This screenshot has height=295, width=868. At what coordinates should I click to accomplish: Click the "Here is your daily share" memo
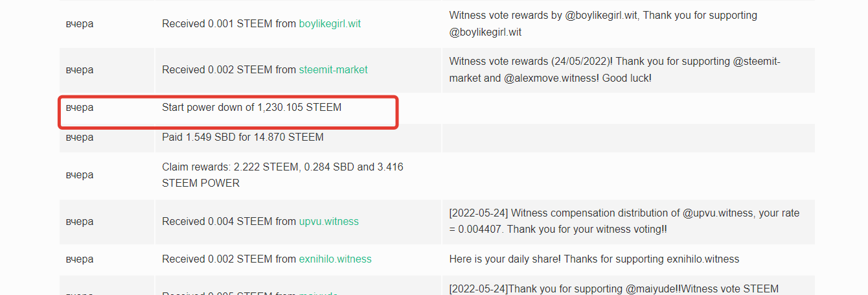point(593,259)
